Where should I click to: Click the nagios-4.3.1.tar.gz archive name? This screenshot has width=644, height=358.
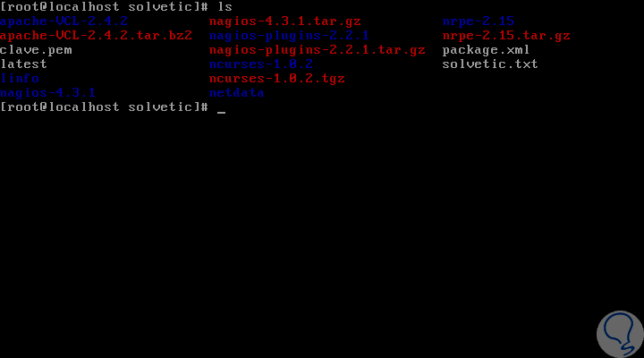click(285, 21)
